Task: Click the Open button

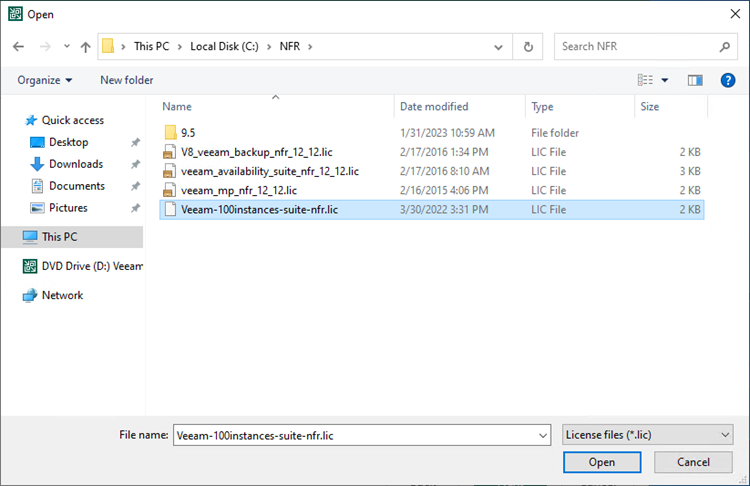Action: click(x=602, y=462)
